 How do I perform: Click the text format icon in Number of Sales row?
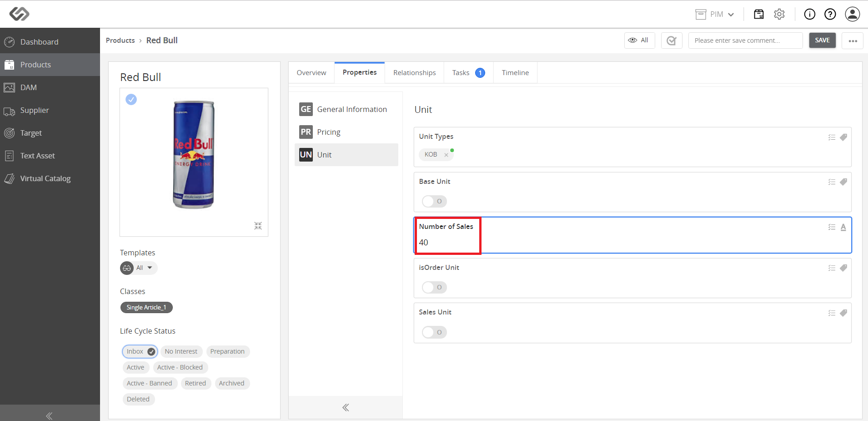(x=843, y=227)
